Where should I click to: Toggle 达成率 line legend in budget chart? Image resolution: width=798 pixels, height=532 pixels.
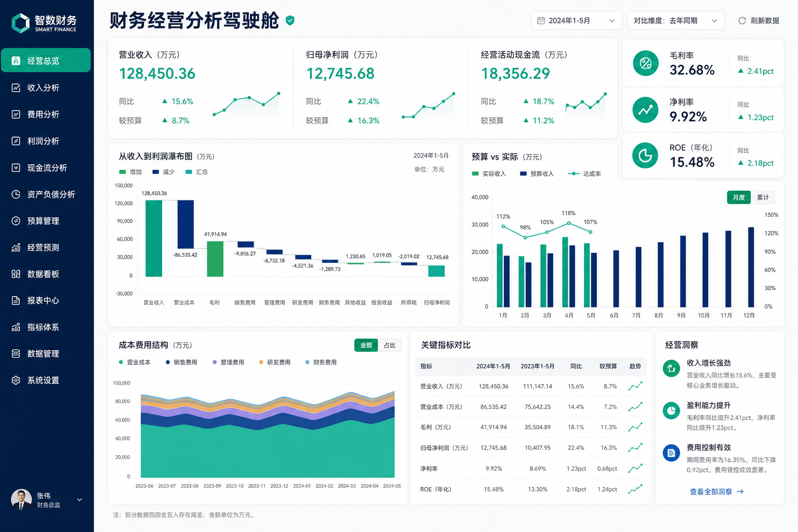point(584,174)
